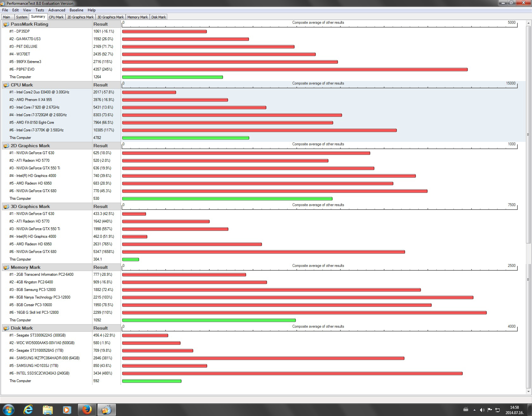
Task: Click the red P8P67 EVO result bar
Action: point(295,69)
